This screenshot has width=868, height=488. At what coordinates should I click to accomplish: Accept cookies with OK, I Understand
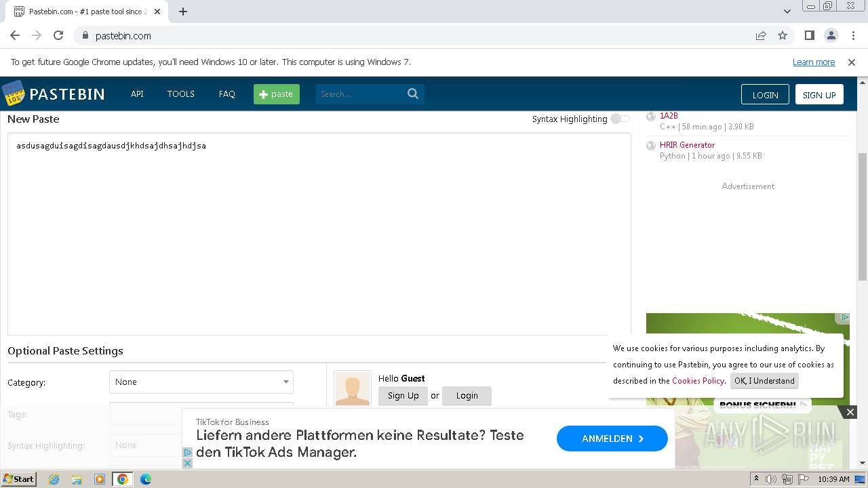(x=764, y=381)
